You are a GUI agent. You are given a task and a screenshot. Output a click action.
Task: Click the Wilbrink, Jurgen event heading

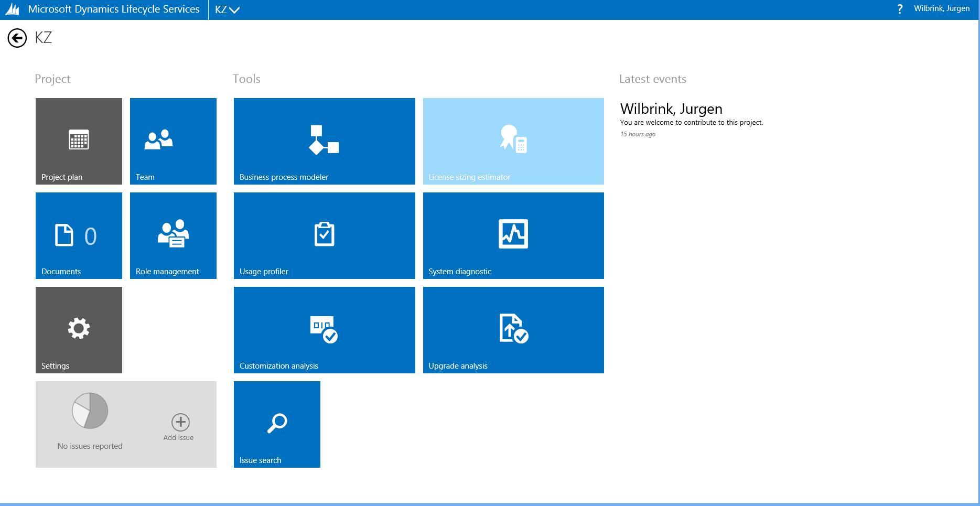pos(671,109)
